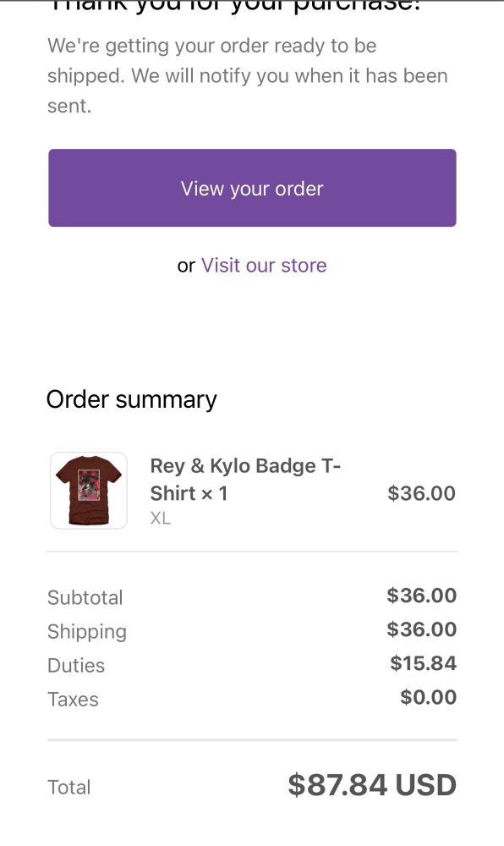Click the $87.84 USD total amount
The width and height of the screenshot is (504, 846).
(371, 785)
